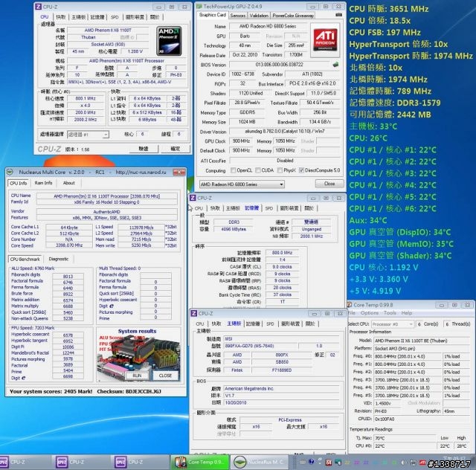Click the Core Temp title bar icon
The image size is (476, 470).
coord(350,305)
